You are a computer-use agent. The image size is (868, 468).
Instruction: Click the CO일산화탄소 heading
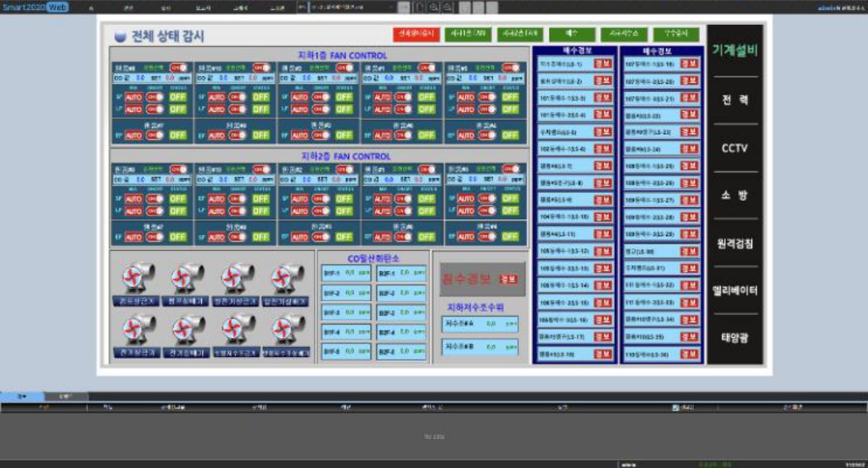(373, 258)
